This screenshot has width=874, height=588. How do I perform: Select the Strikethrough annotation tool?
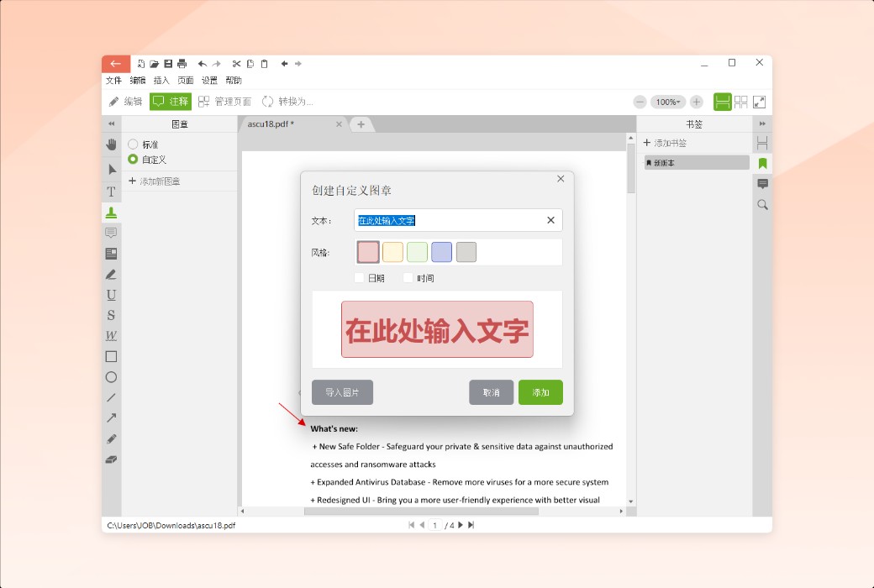click(x=110, y=314)
